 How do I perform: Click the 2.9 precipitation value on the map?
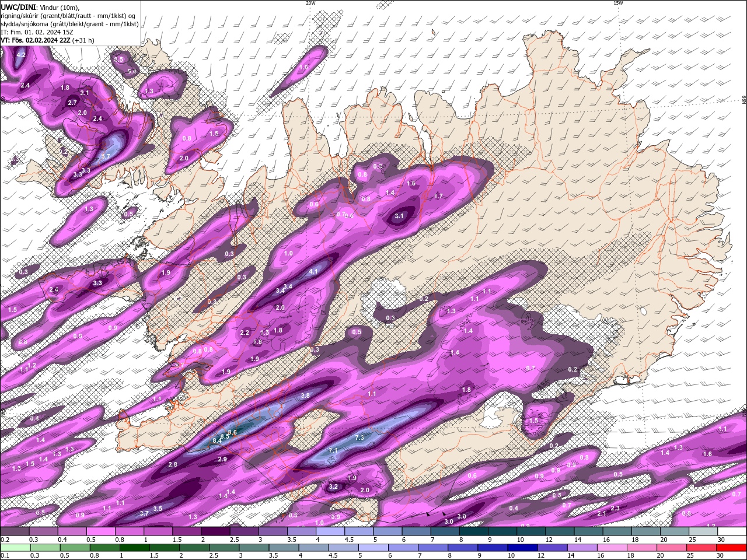222,460
